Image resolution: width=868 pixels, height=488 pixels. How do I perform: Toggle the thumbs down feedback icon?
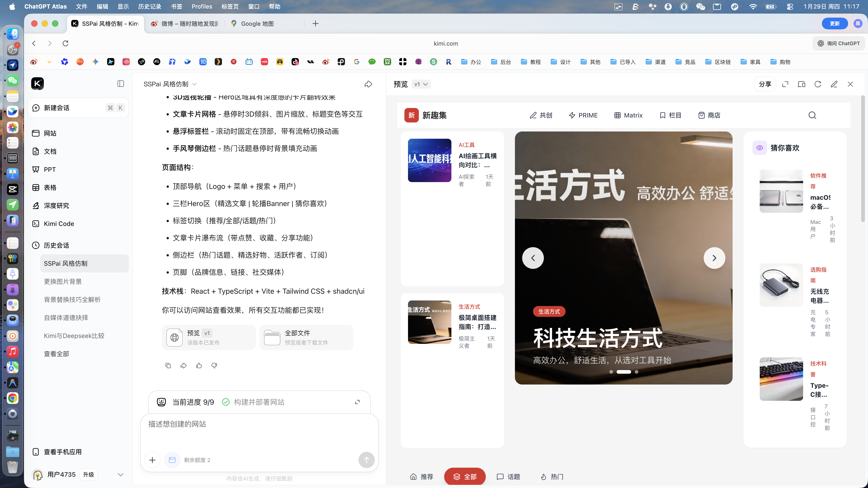tap(214, 365)
